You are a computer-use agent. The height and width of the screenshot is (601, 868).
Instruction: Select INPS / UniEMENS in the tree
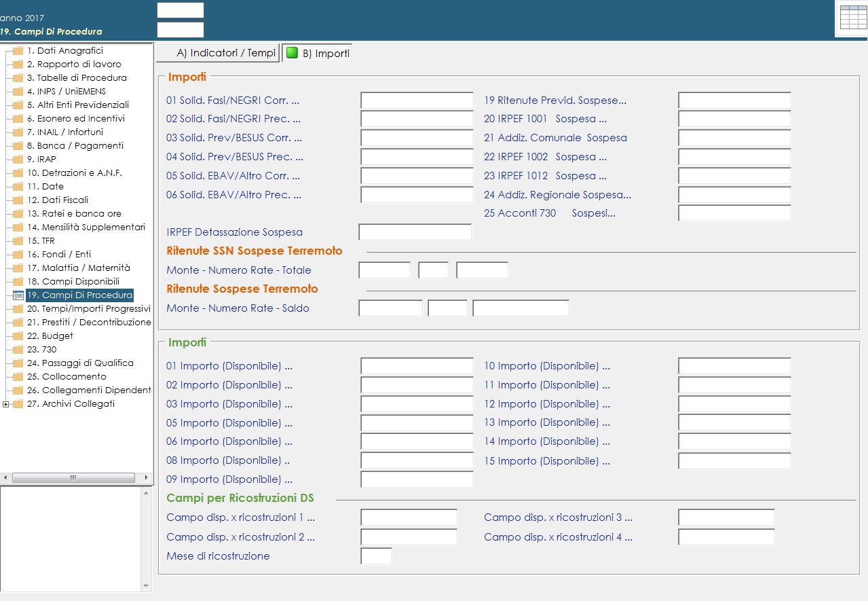[x=67, y=92]
